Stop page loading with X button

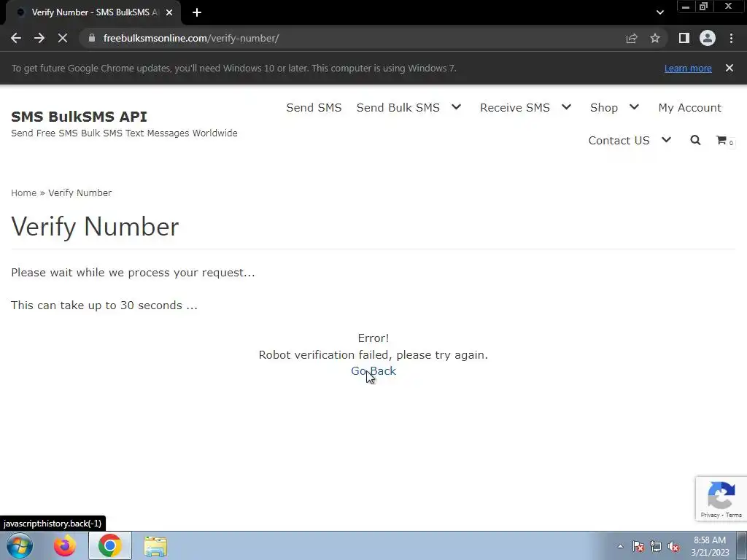click(x=63, y=38)
